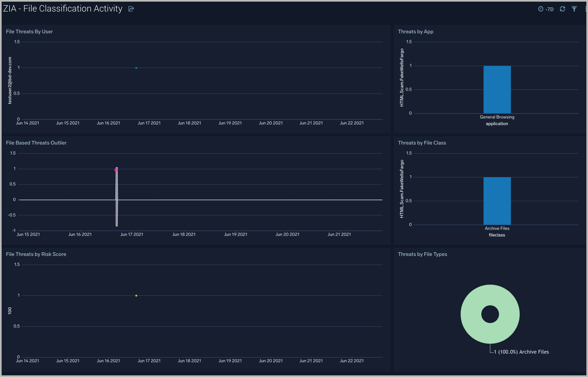Viewport: 588px width, 377px height.
Task: Click the Archive Files bar in Threats by File Class
Action: (x=497, y=201)
